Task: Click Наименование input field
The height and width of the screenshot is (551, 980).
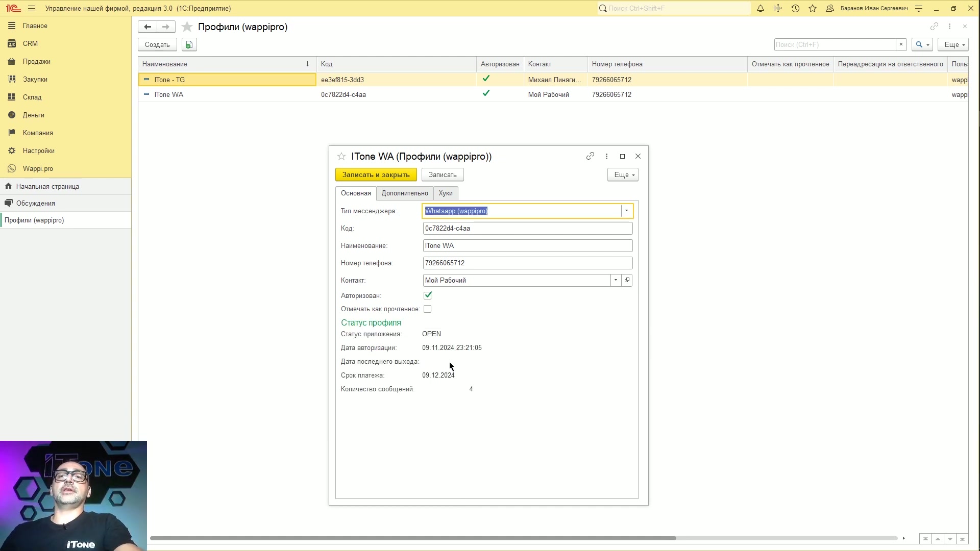Action: click(528, 246)
